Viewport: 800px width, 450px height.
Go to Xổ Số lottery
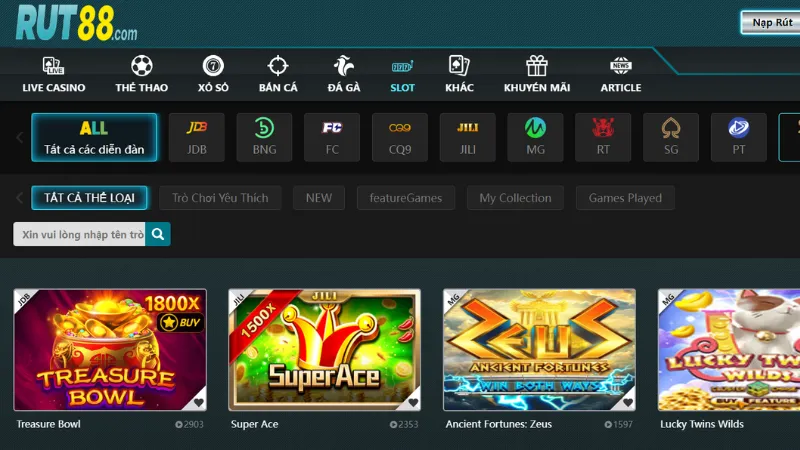click(x=213, y=75)
